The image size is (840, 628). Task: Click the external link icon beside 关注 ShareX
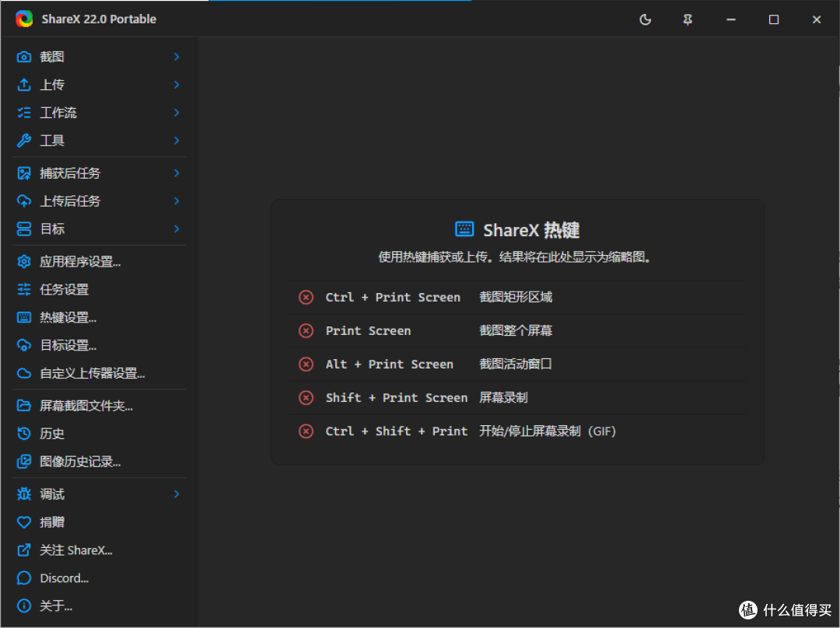tap(24, 549)
